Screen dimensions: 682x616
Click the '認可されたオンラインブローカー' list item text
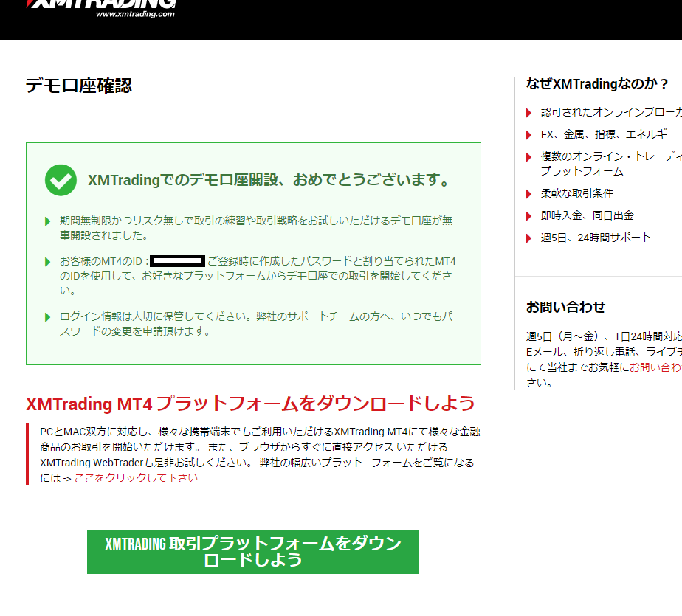click(611, 113)
